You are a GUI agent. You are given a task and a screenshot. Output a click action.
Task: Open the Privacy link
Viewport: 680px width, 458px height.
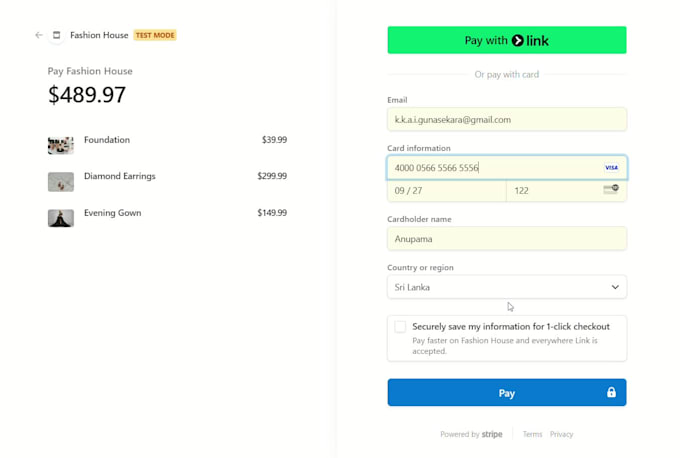coord(561,434)
